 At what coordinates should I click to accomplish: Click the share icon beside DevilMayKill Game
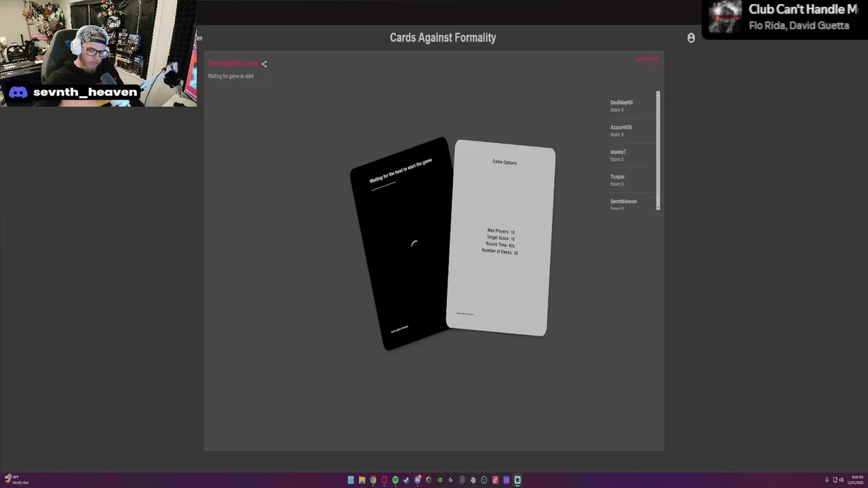[264, 64]
